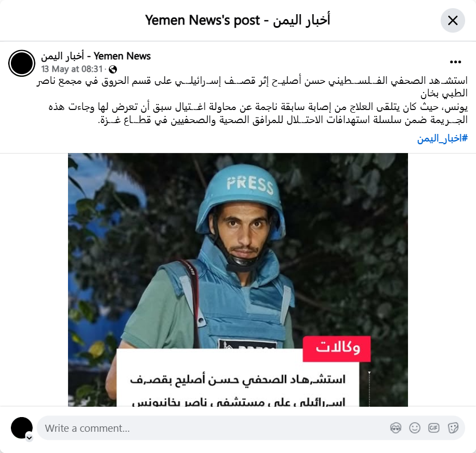Open the three-dot post options menu
The width and height of the screenshot is (476, 453).
coord(455,62)
